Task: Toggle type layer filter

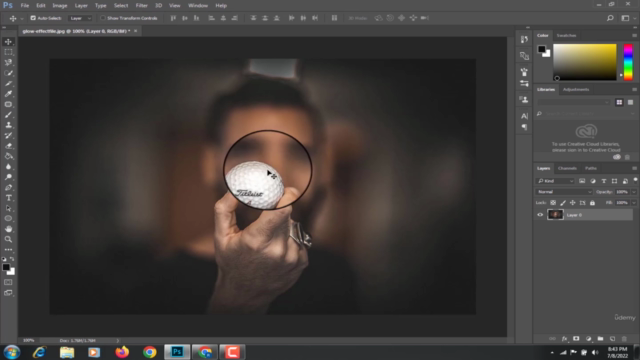Action: 604,181
